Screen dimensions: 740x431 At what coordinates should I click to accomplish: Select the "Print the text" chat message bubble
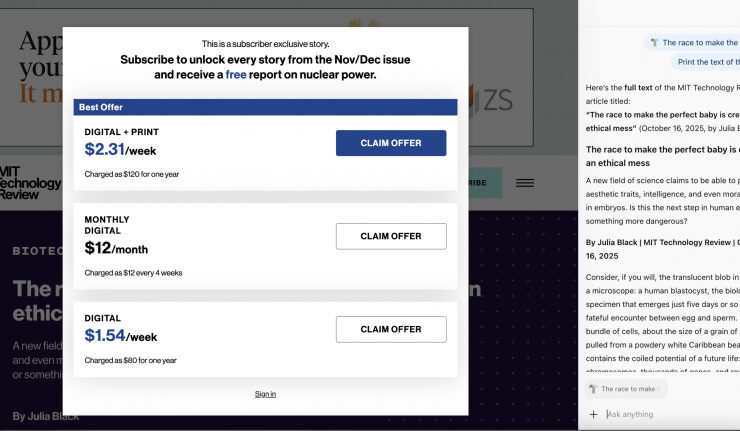coord(707,62)
